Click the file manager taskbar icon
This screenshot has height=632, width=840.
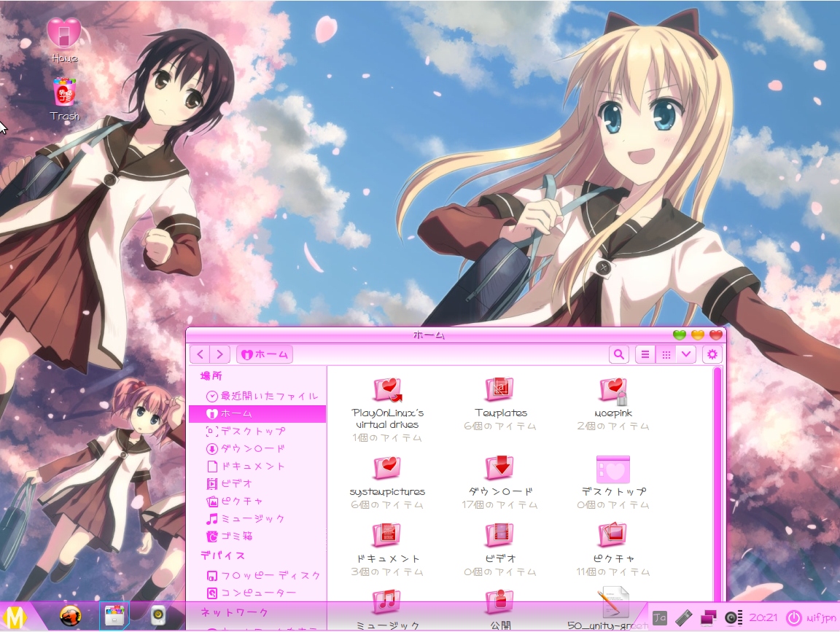[114, 616]
